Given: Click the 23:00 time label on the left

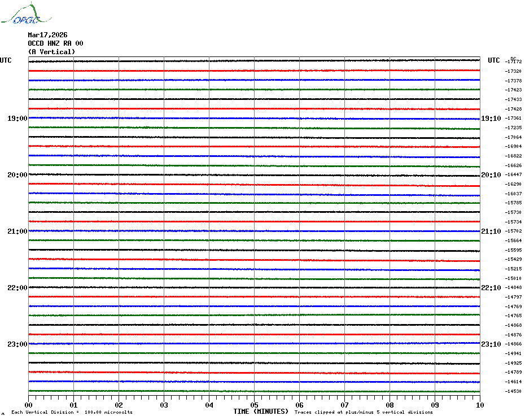Looking at the screenshot, I should pos(17,344).
